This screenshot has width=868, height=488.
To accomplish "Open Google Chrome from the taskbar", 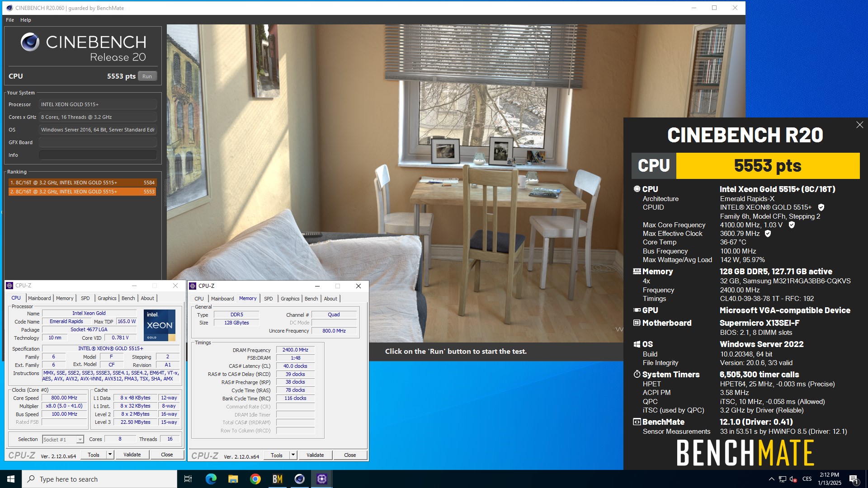I will tap(255, 479).
